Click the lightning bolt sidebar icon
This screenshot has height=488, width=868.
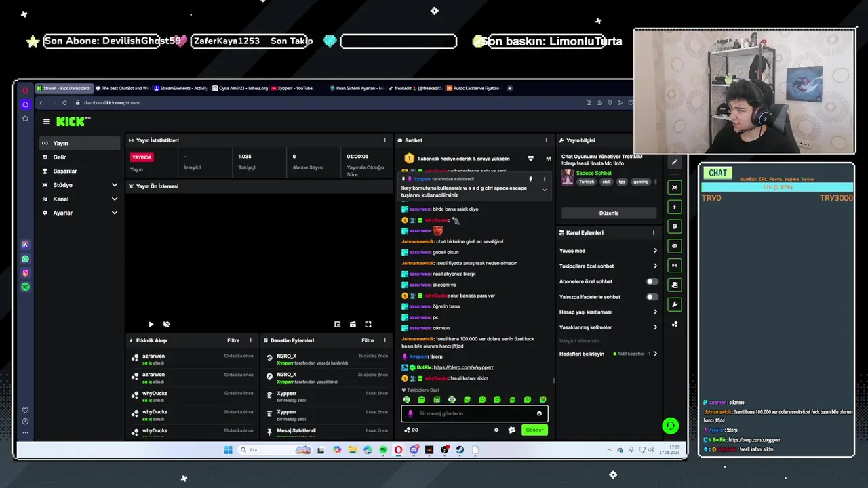tap(674, 207)
